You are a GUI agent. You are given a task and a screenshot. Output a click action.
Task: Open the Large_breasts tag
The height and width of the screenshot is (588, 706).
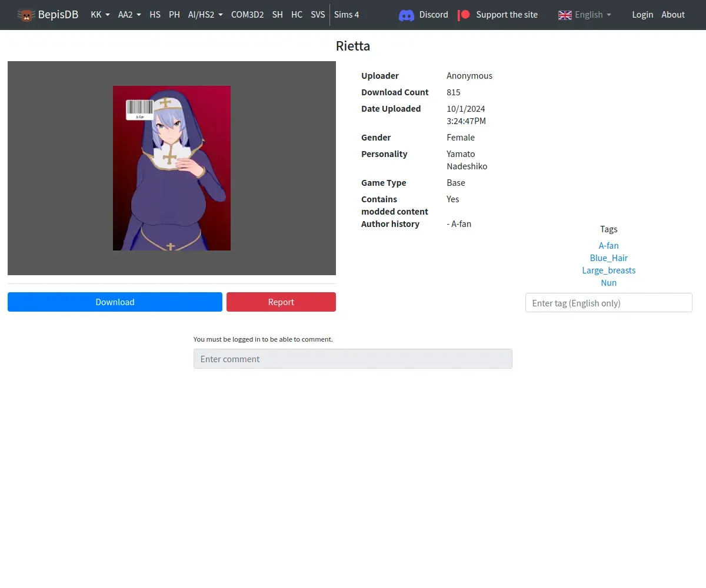pos(609,270)
